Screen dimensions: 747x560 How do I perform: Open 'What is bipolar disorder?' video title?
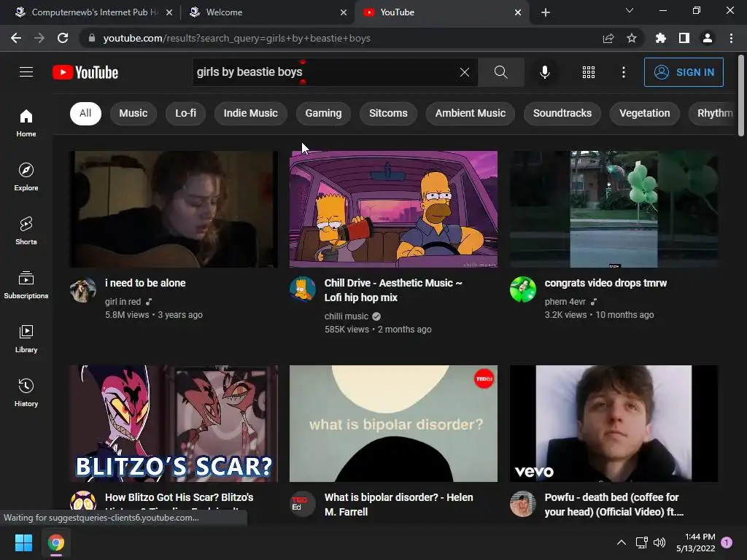pos(399,505)
